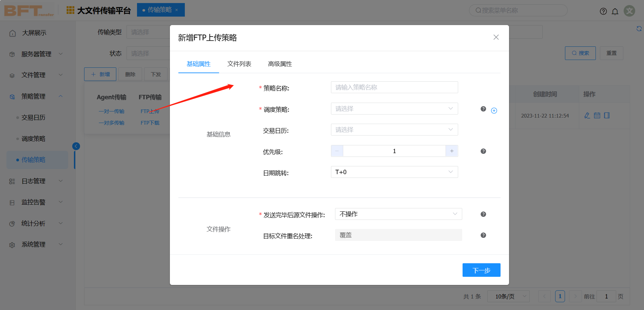Image resolution: width=644 pixels, height=310 pixels.
Task: Open the 10条/页 page size dropdown
Action: 508,296
